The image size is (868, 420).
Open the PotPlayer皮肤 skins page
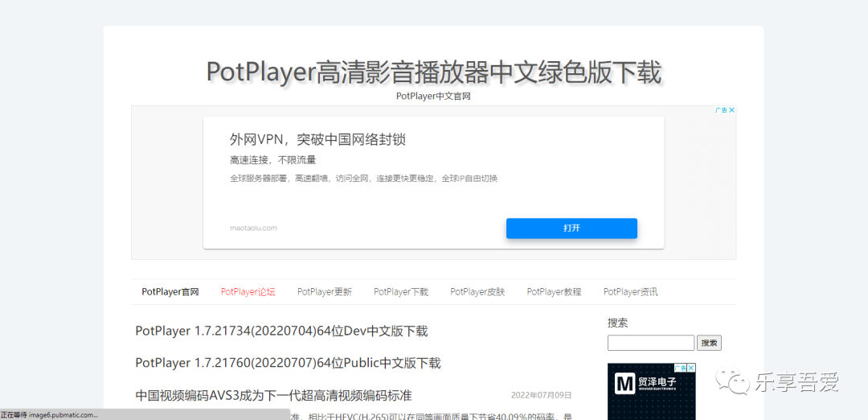[x=477, y=292]
